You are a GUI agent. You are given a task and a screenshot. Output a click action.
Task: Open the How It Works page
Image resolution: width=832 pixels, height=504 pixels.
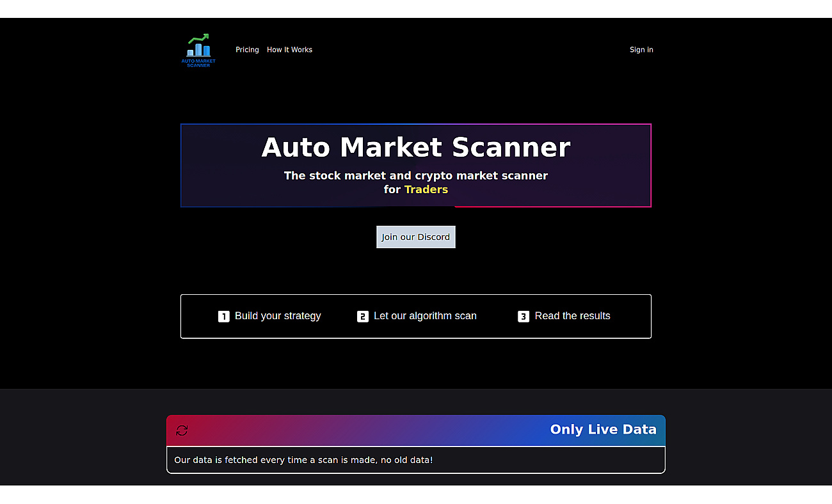coord(289,50)
